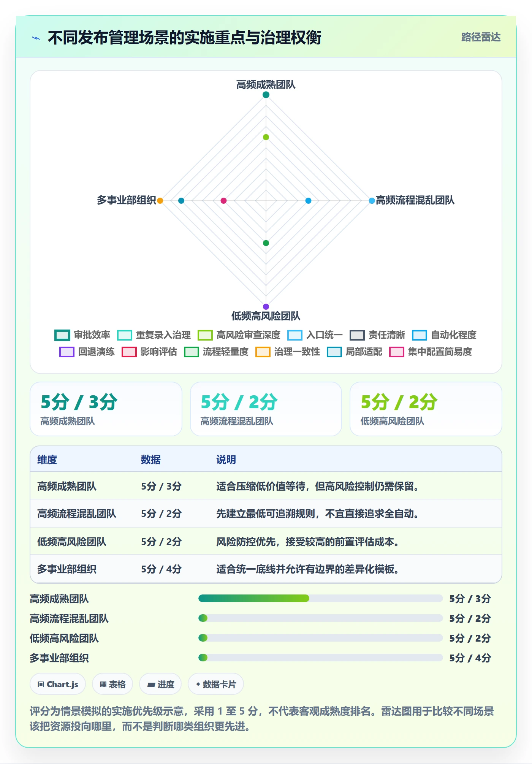Toggle the 回退演练 legend item
The image size is (532, 764).
[x=87, y=352]
